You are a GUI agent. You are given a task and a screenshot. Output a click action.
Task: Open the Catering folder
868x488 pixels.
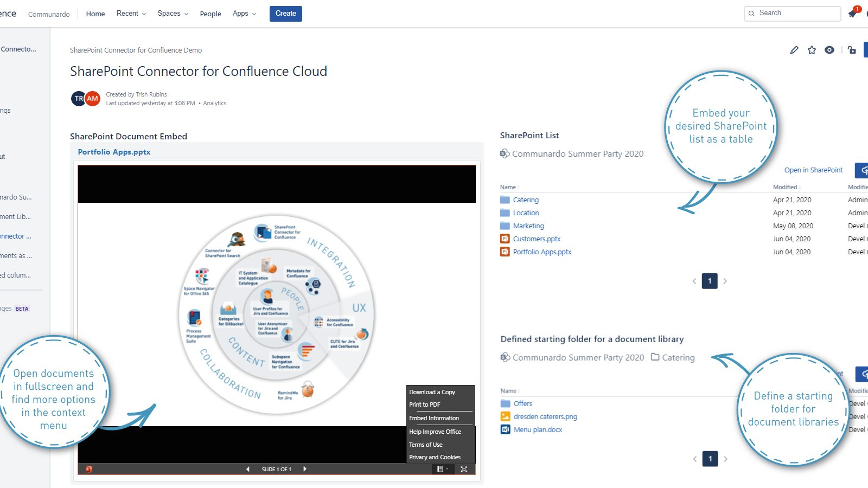click(526, 200)
